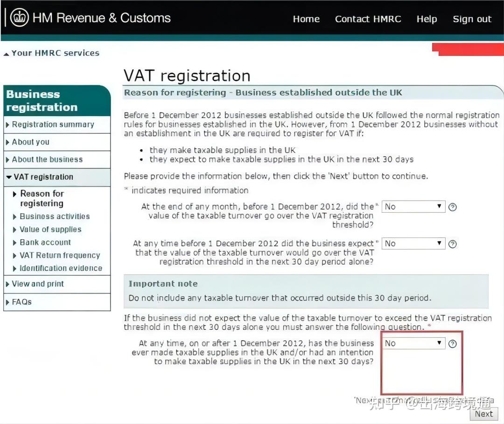Click the help icon beside the first turnover question
The image size is (504, 424).
click(452, 206)
